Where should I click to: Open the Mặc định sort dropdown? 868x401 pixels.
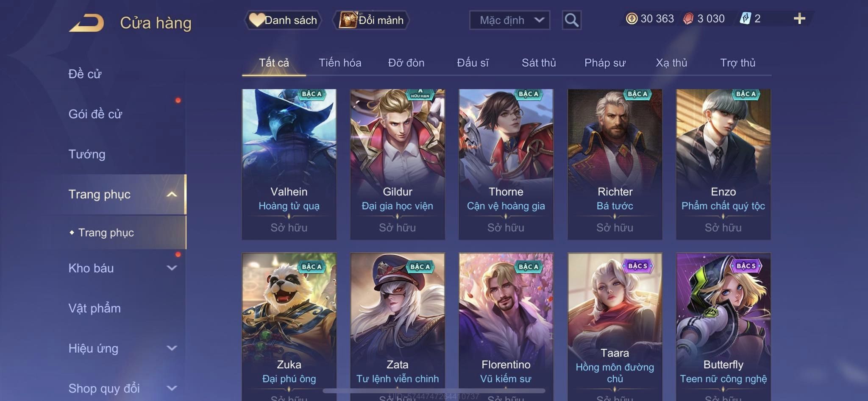click(509, 20)
